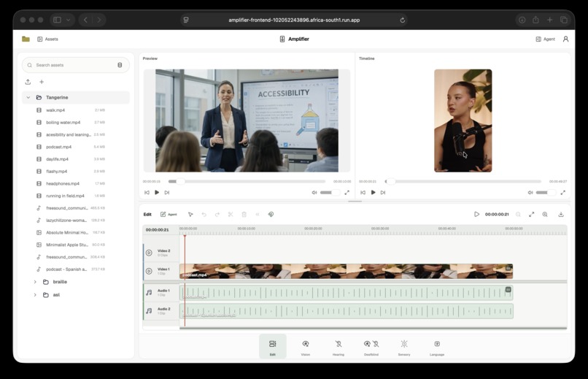Skip to end in Preview player

point(167,193)
